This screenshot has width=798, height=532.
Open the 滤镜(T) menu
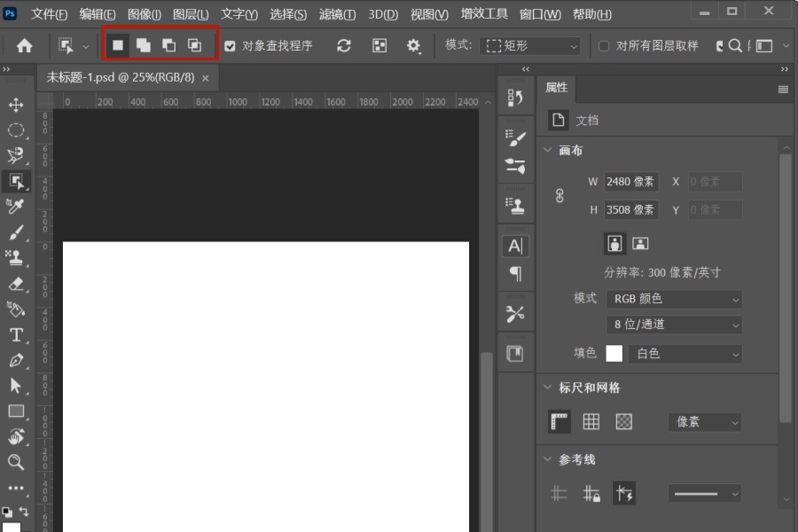(x=338, y=14)
